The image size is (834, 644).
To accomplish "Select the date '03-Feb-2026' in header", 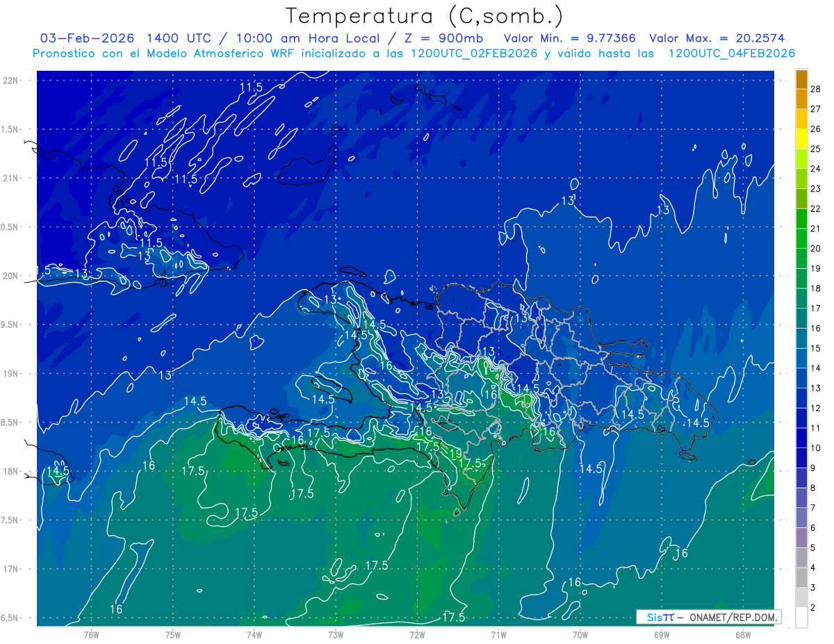I will point(87,38).
